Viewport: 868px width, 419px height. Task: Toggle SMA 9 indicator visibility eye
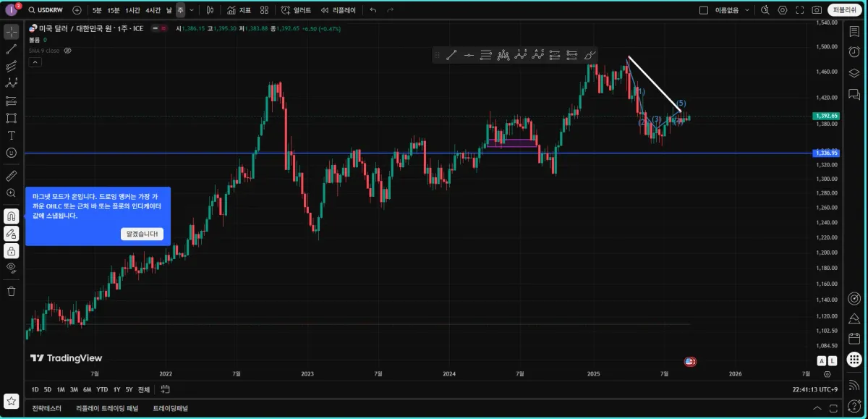[67, 51]
